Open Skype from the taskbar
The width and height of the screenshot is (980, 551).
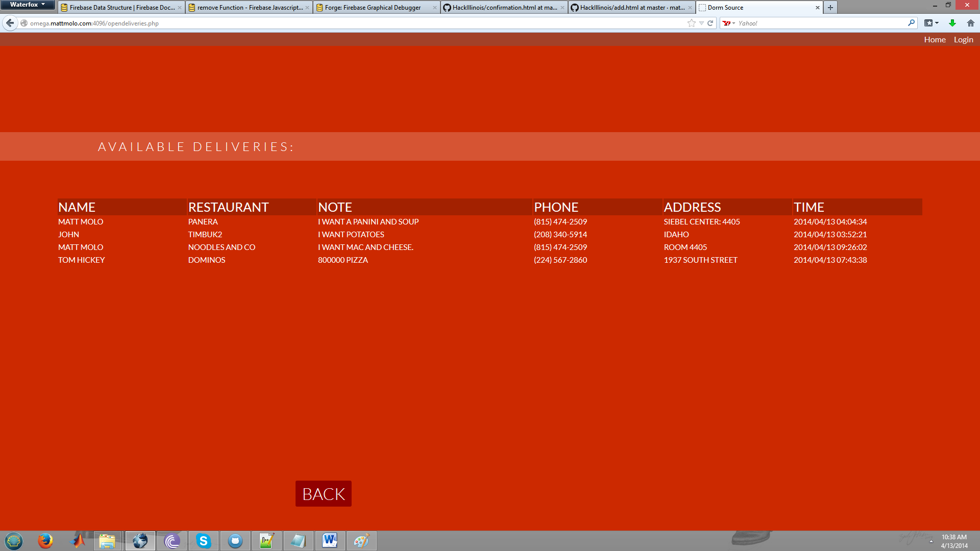point(203,541)
